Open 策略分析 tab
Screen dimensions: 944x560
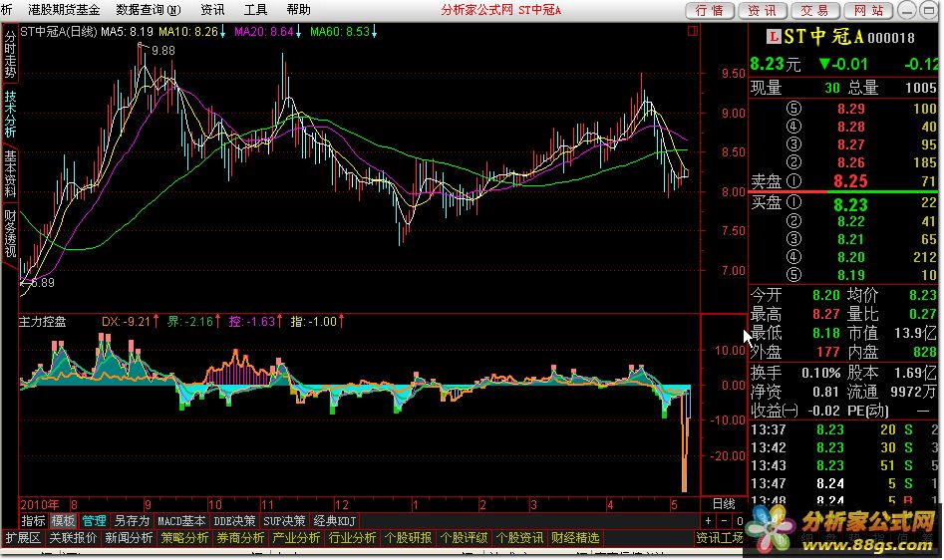click(184, 538)
